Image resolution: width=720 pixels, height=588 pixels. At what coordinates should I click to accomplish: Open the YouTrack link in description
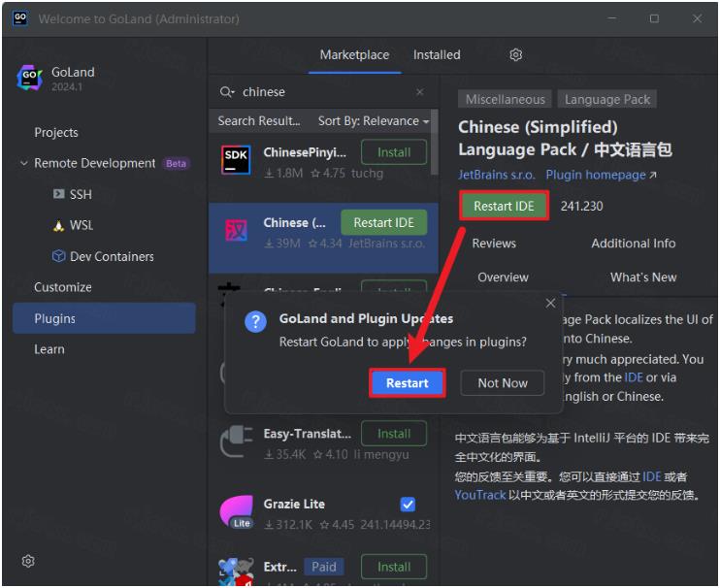click(x=480, y=495)
